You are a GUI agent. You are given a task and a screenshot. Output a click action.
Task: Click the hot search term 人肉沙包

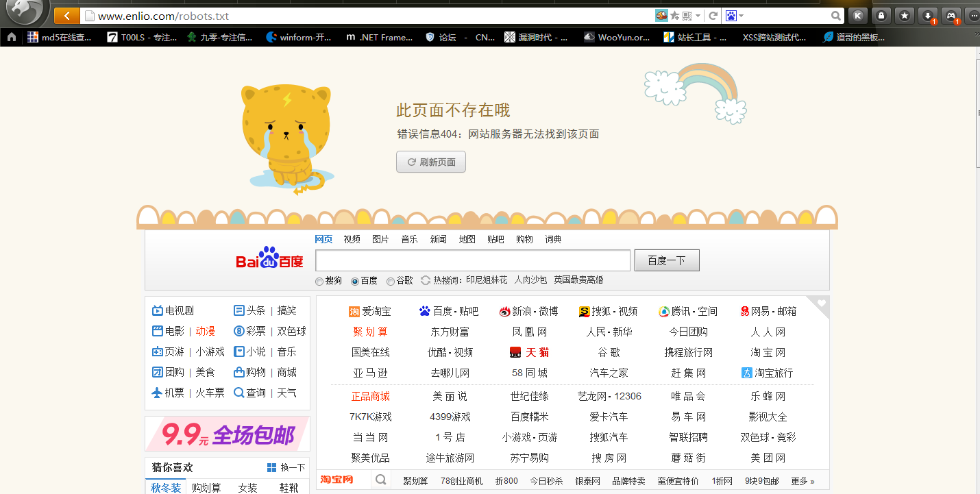pos(531,280)
